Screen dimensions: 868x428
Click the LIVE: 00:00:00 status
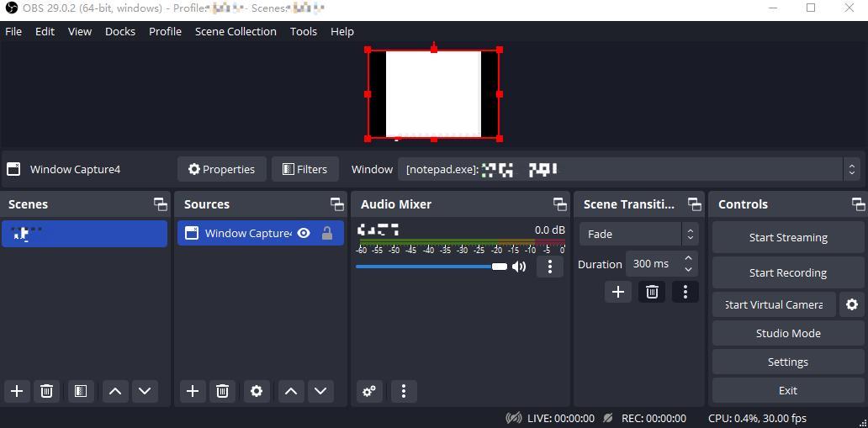[561, 418]
